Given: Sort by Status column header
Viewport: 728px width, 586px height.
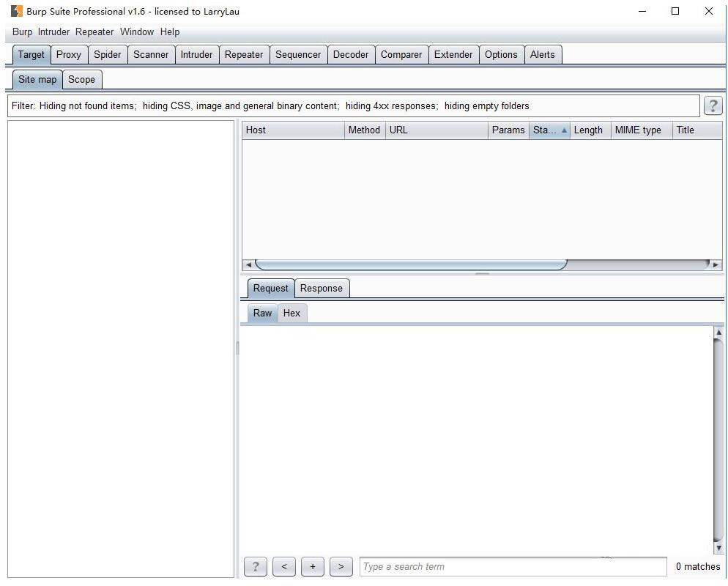Looking at the screenshot, I should [549, 130].
